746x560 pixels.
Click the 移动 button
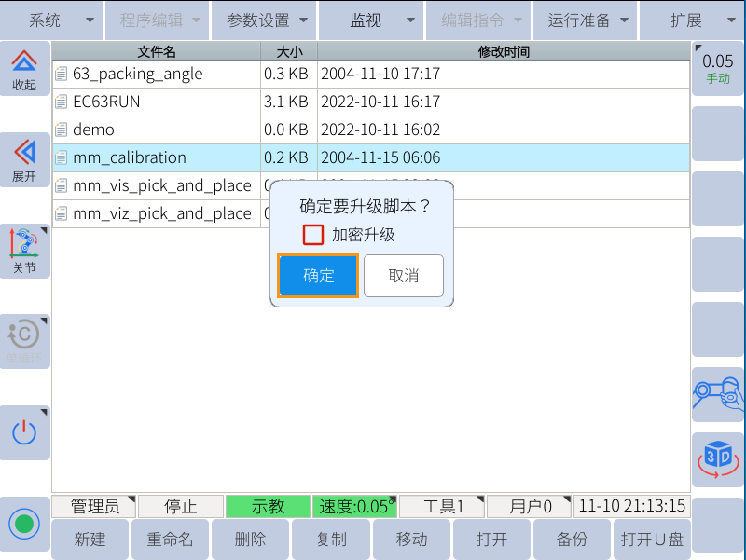(411, 540)
